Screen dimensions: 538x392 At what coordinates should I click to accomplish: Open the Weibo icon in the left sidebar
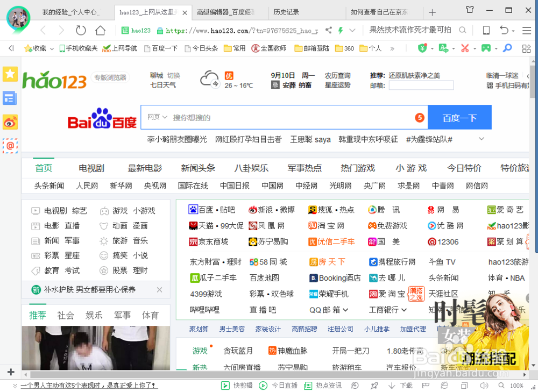pyautogui.click(x=10, y=122)
